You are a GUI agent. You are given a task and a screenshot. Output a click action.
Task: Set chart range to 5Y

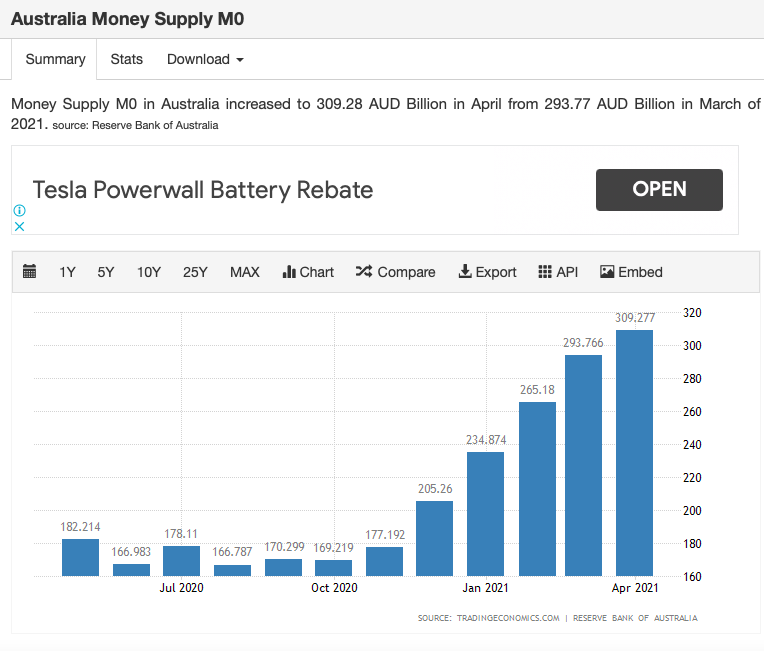coord(106,272)
